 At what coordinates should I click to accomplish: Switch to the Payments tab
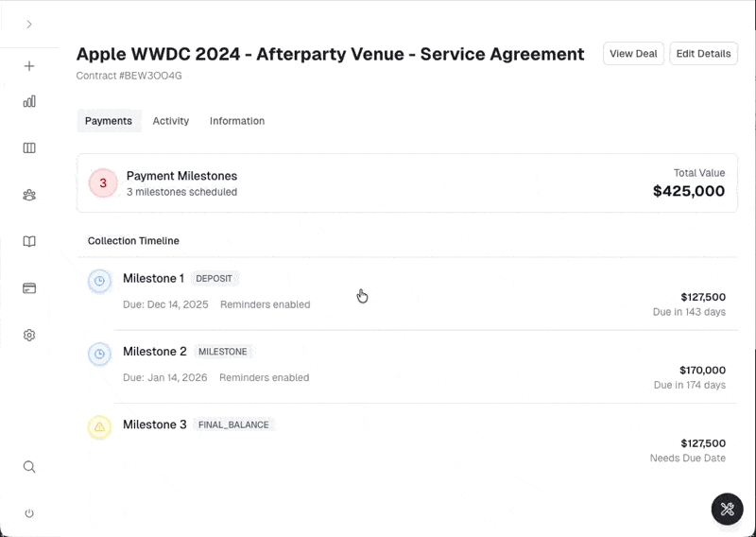coord(109,121)
